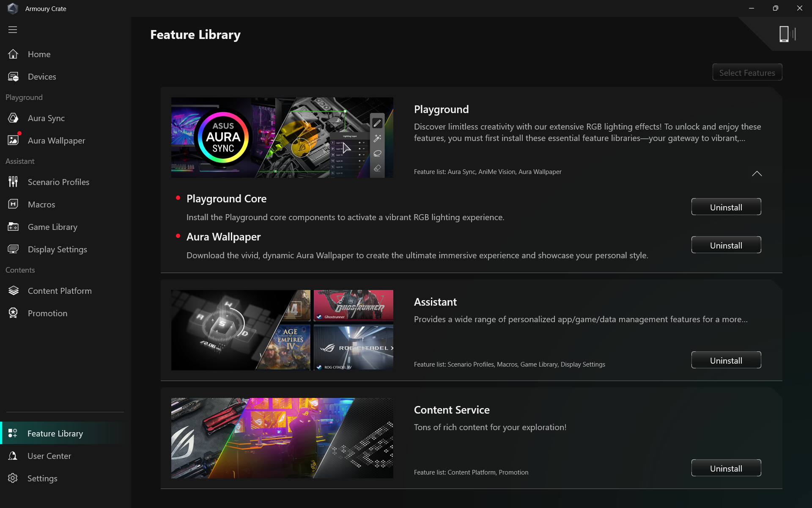
Task: Click the Content Service thumbnail image
Action: click(282, 438)
